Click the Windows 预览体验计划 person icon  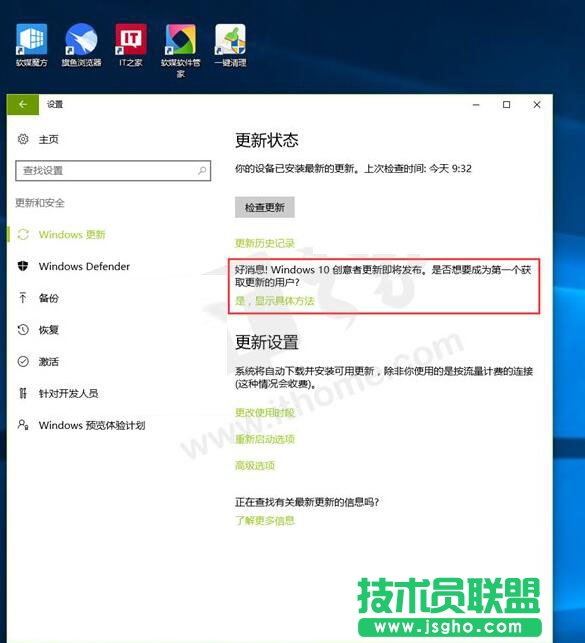click(23, 425)
